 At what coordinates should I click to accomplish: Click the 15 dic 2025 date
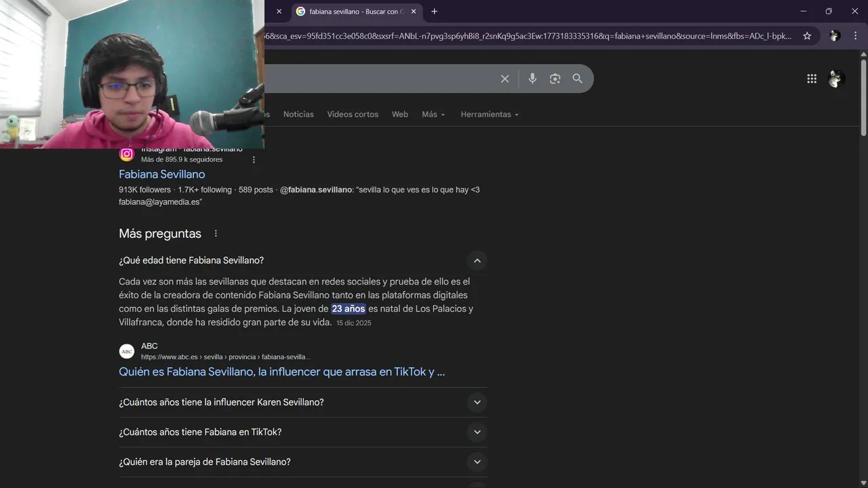point(354,323)
